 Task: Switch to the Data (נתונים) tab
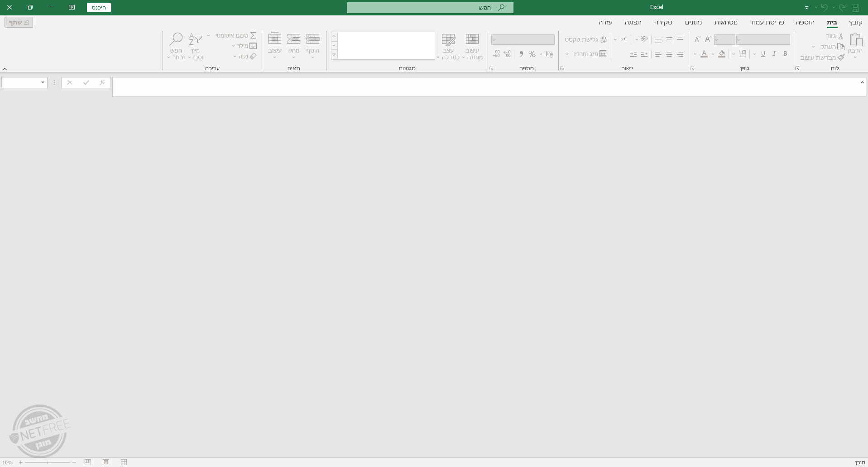pos(693,22)
